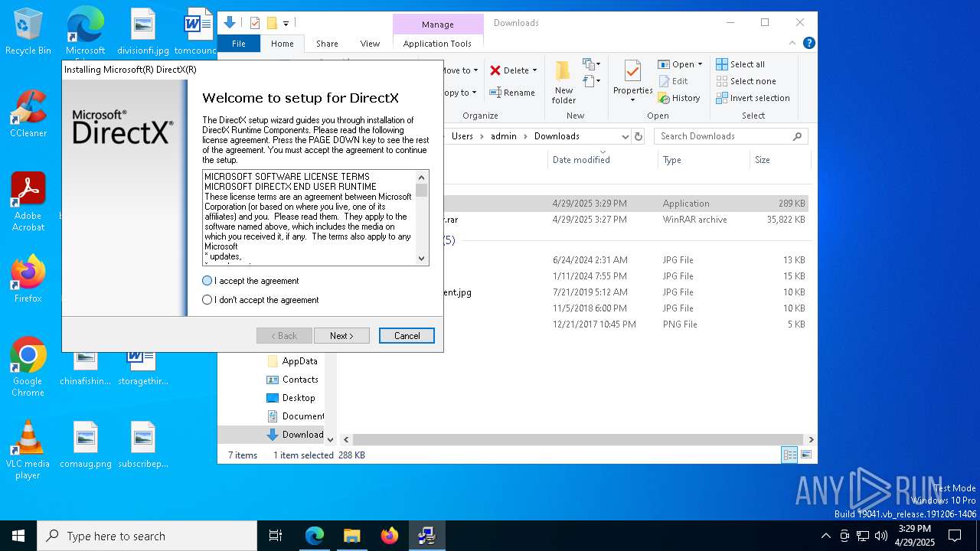Click inside the license agreement text box
Viewport: 980px width, 551px height.
coord(309,218)
